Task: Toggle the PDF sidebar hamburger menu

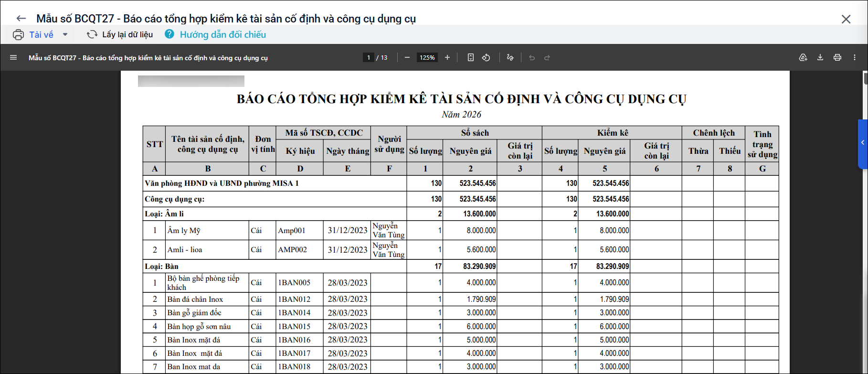Action: (x=13, y=57)
